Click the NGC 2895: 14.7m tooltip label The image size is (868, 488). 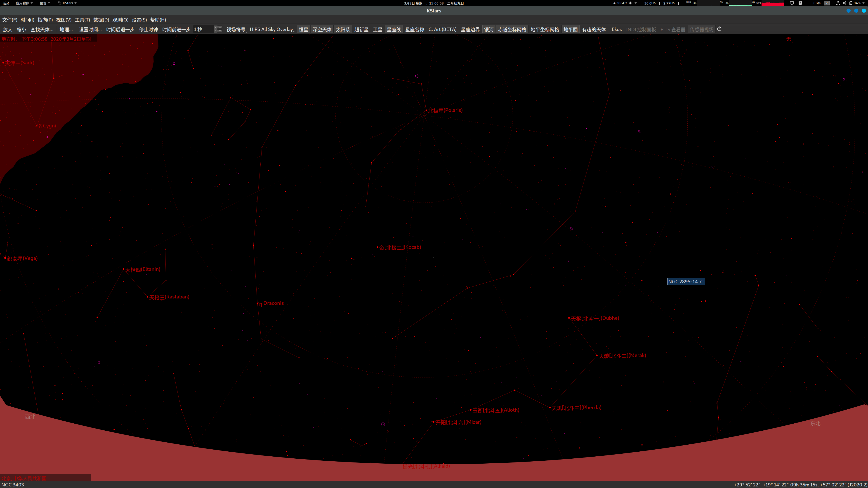click(686, 282)
